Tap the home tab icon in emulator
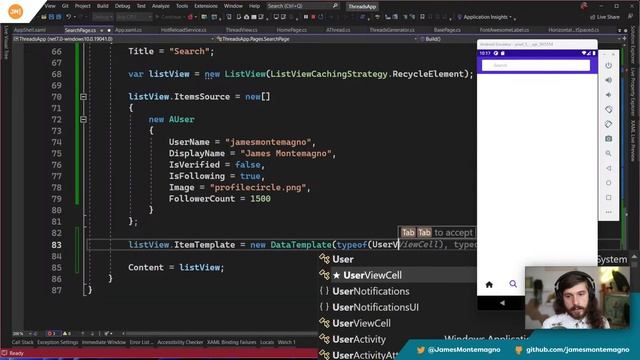Image resolution: width=640 pixels, height=360 pixels. (x=489, y=284)
